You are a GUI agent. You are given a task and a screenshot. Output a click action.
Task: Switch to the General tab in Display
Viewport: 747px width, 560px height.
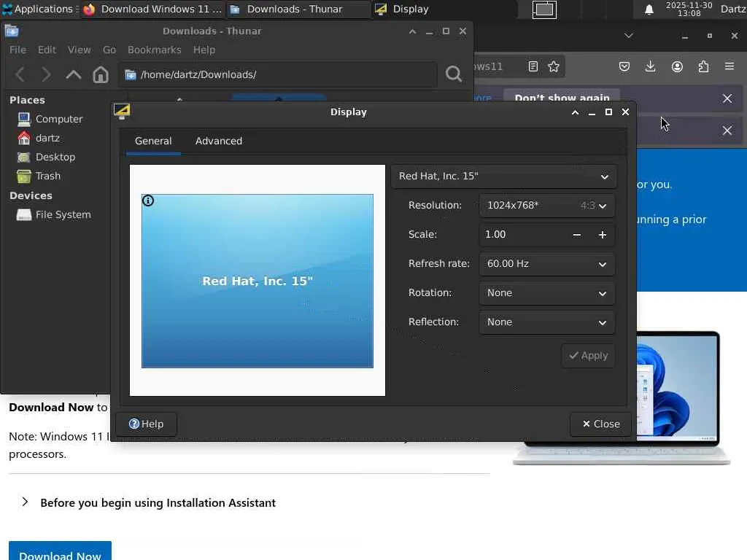tap(153, 141)
